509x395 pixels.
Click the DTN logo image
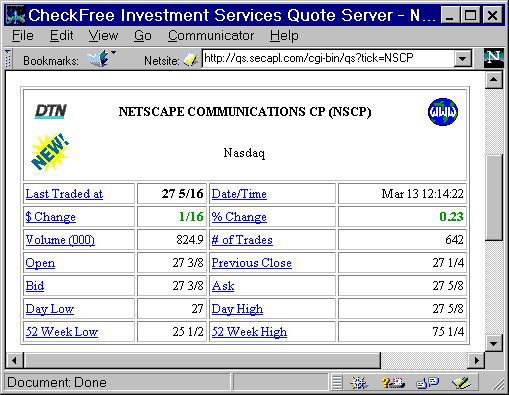click(51, 111)
